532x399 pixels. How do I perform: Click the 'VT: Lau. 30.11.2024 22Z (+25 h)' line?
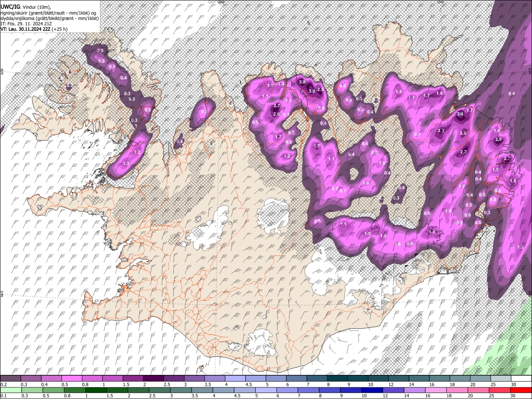click(34, 29)
